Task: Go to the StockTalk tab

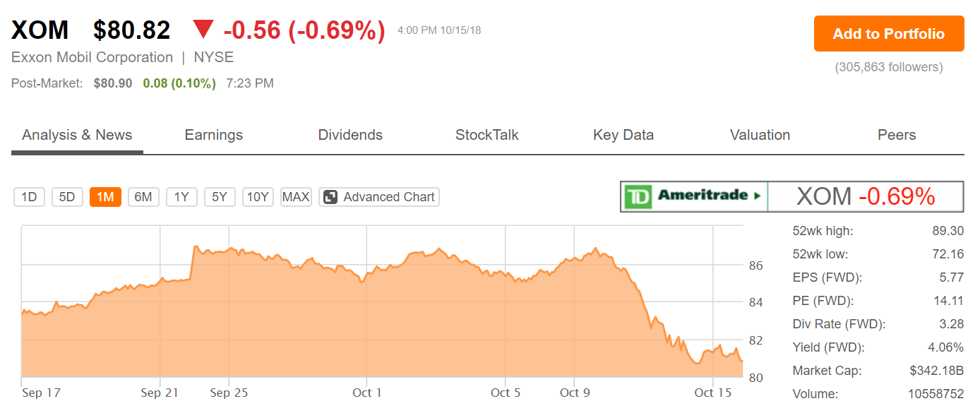Action: click(487, 135)
